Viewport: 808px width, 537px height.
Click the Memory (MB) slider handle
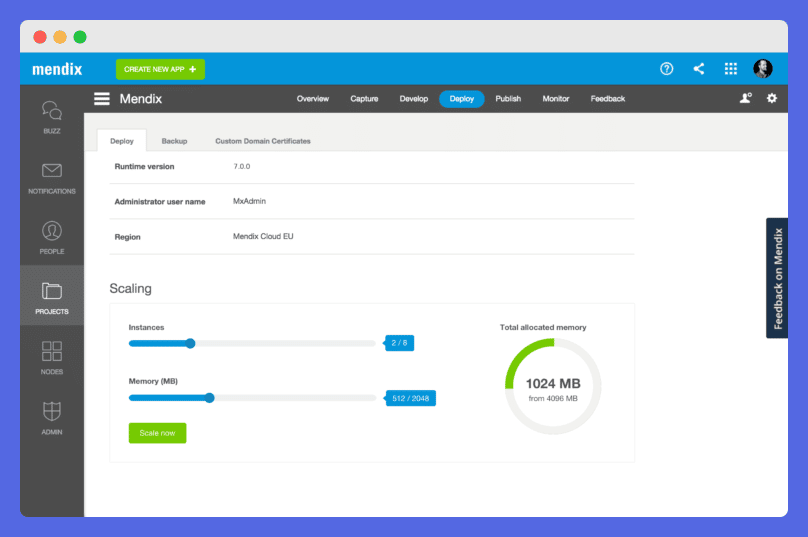click(x=209, y=398)
